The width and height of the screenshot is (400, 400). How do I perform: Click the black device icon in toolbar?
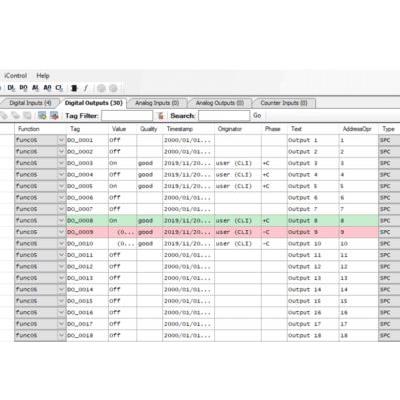pyautogui.click(x=74, y=88)
